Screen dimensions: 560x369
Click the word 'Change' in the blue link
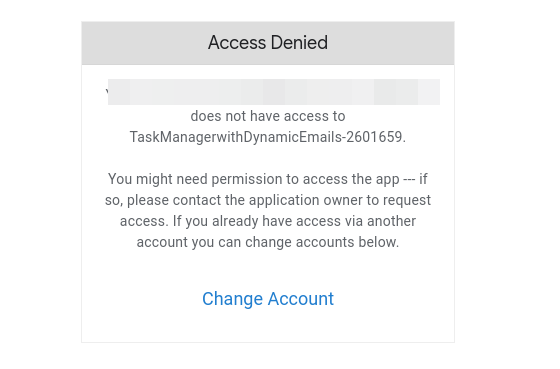click(x=232, y=299)
